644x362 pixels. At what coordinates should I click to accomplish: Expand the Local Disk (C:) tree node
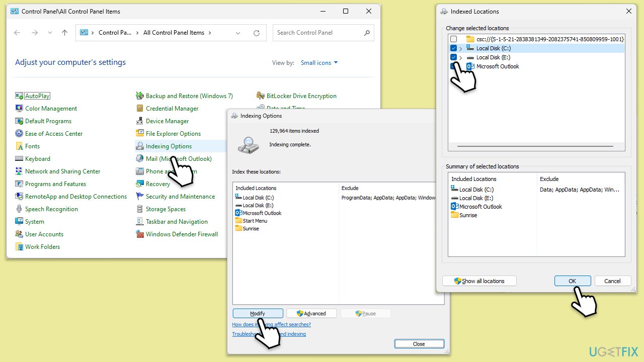tap(461, 48)
